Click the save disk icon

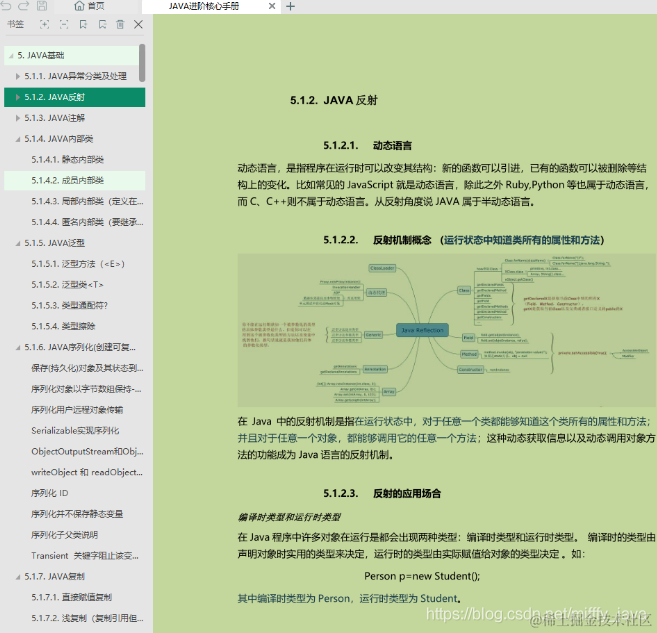42,5
